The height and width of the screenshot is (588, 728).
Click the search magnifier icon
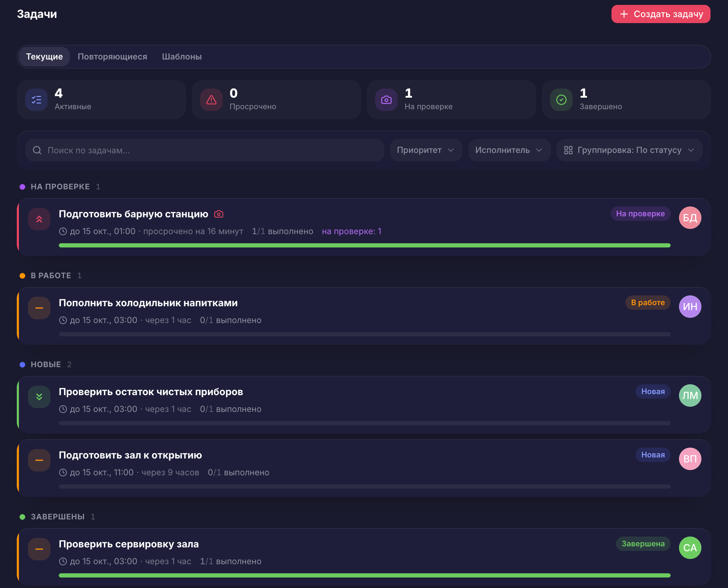37,150
